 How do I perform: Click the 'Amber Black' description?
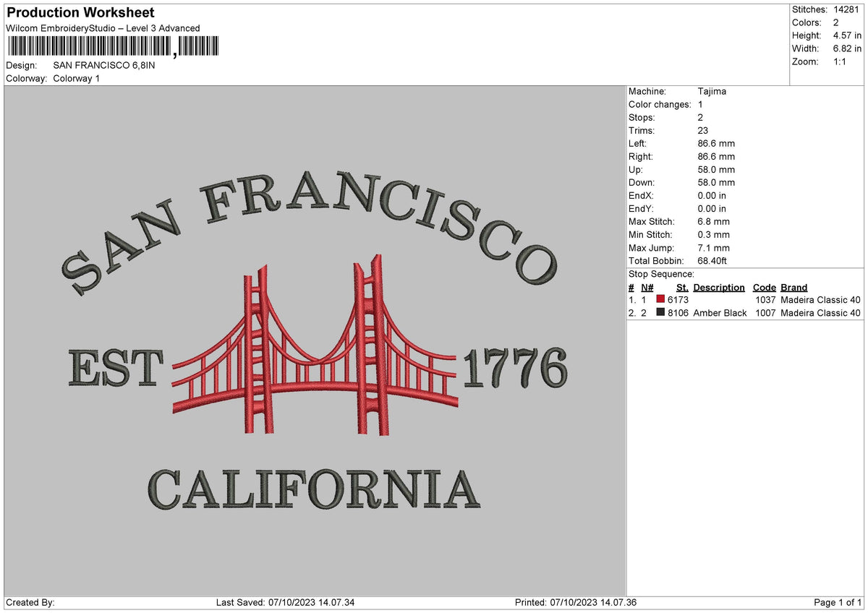(x=720, y=312)
